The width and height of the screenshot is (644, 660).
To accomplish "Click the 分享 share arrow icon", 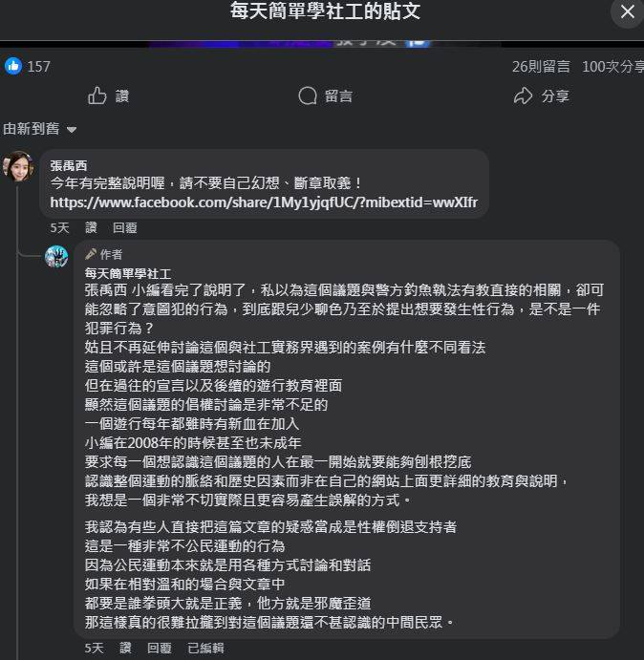I will click(x=523, y=96).
